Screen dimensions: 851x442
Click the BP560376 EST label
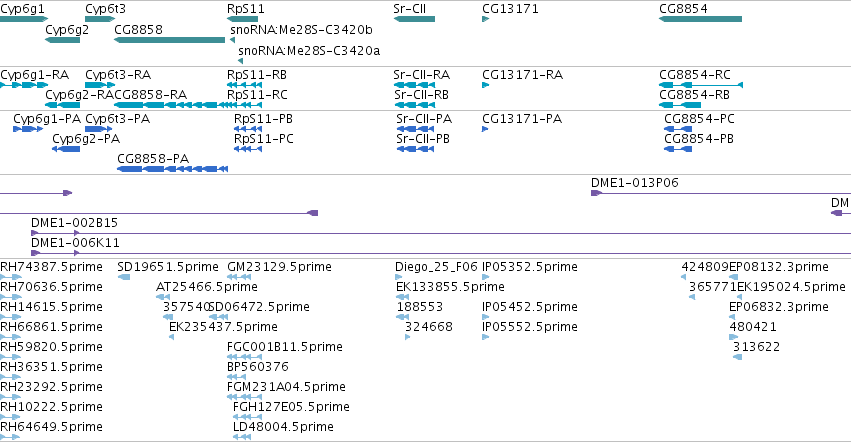click(x=257, y=367)
